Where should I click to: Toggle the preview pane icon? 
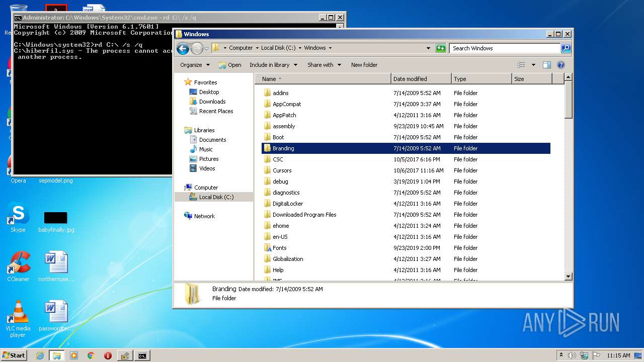pyautogui.click(x=547, y=65)
